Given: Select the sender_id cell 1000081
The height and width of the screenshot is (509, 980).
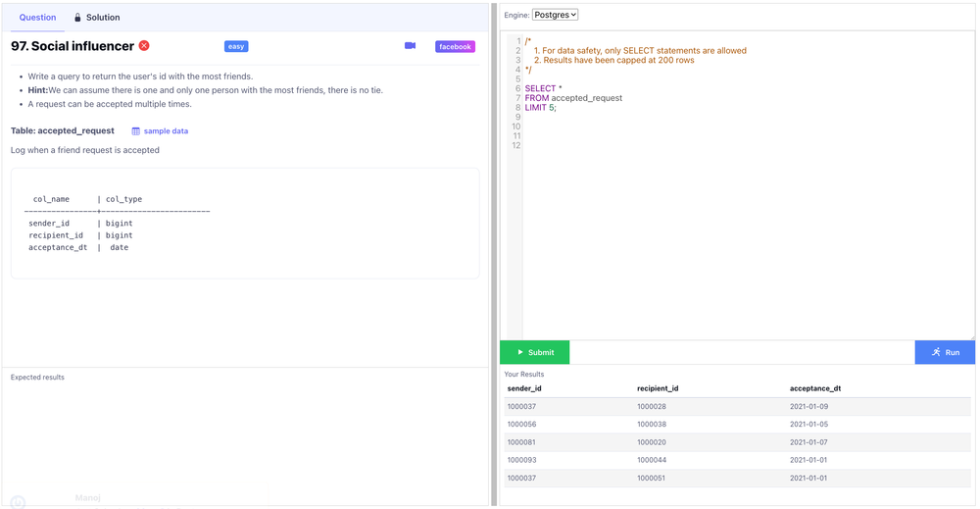Looking at the screenshot, I should point(521,442).
